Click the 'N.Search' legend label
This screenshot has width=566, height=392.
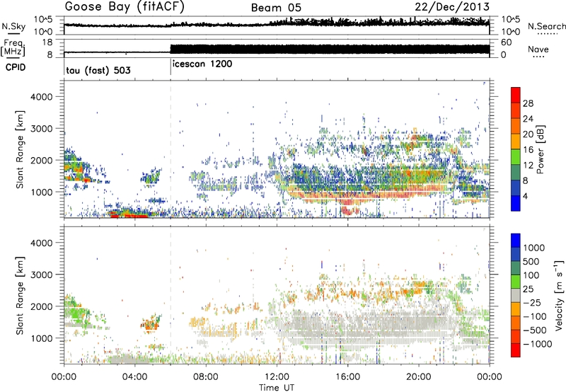pyautogui.click(x=546, y=26)
